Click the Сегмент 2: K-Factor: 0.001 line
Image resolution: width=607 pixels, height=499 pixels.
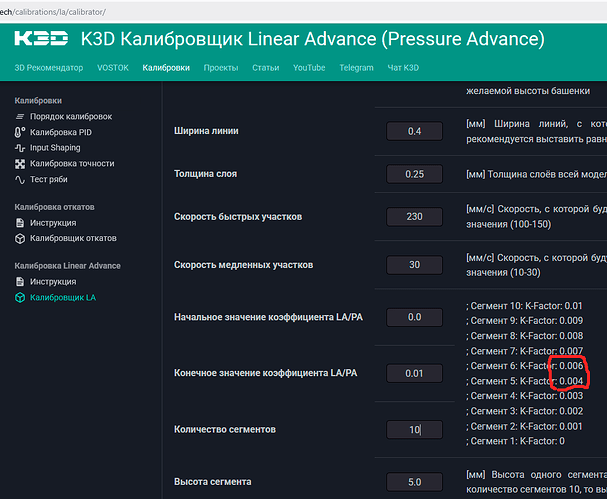click(524, 426)
